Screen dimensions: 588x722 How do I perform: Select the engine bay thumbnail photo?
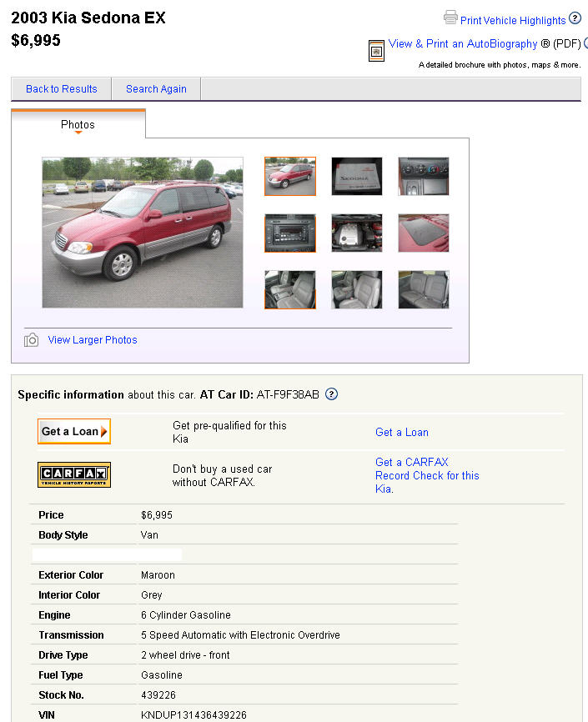coord(357,233)
